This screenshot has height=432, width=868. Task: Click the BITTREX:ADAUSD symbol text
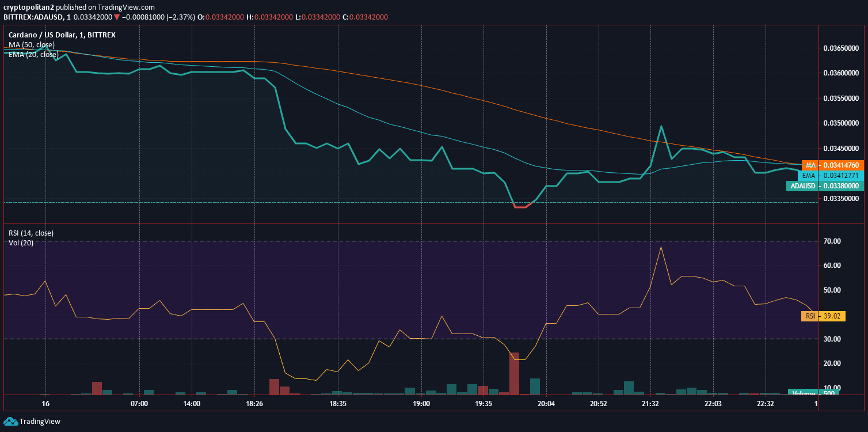tap(33, 17)
